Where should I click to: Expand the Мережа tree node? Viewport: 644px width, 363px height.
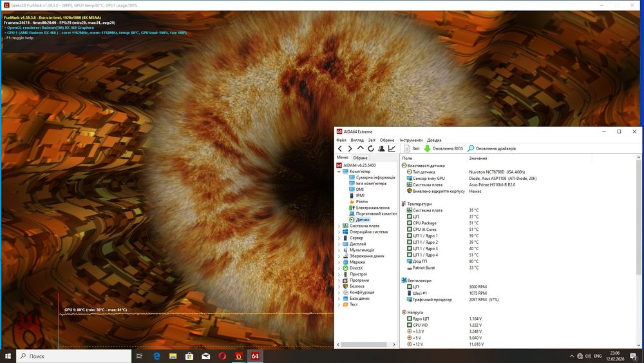point(339,262)
